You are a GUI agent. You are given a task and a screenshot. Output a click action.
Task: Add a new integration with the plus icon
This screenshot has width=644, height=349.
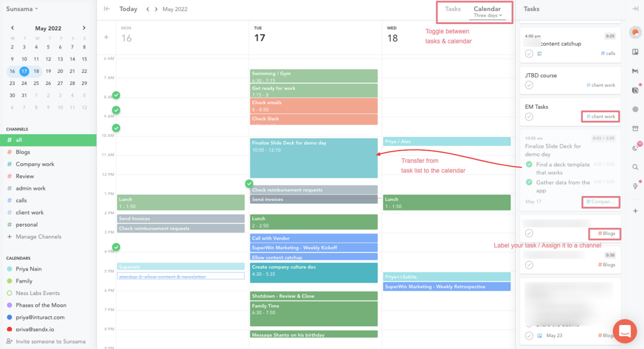pyautogui.click(x=635, y=211)
